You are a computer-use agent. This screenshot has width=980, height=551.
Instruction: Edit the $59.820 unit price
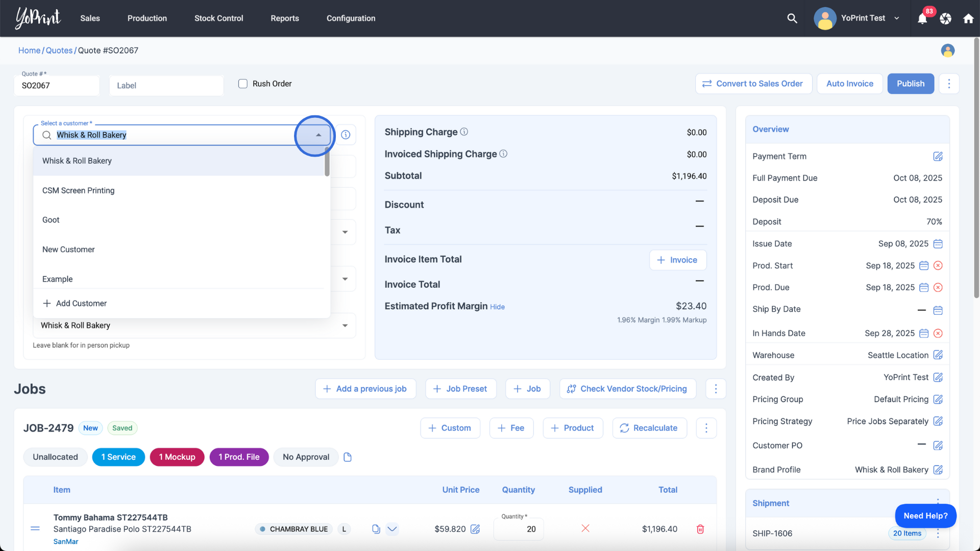(475, 529)
